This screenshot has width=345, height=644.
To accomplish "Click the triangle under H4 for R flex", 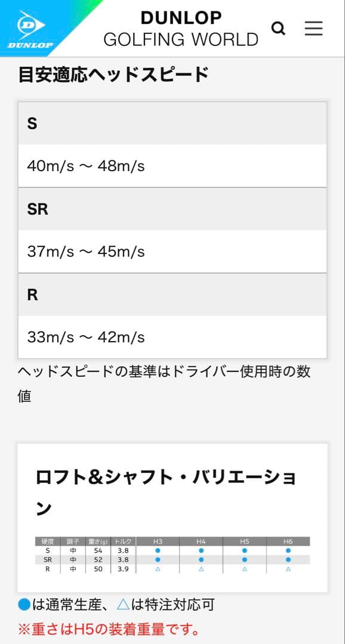I will coord(200,569).
